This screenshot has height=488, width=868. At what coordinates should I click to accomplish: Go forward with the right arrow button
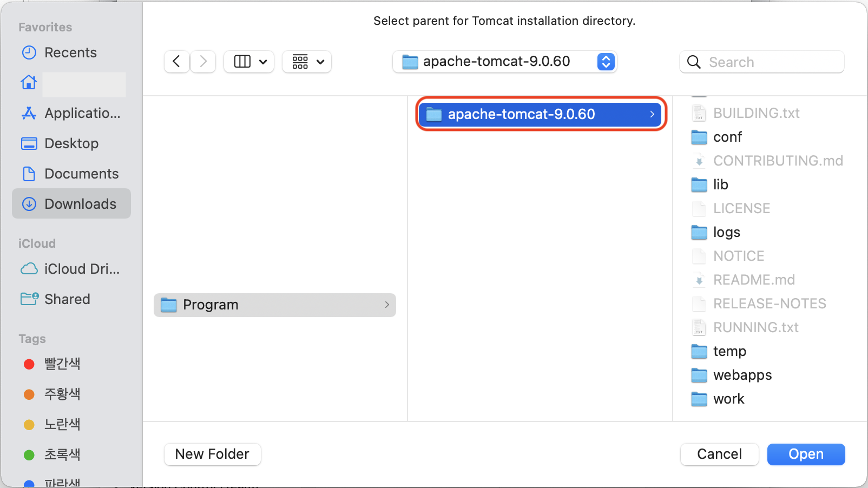[203, 62]
